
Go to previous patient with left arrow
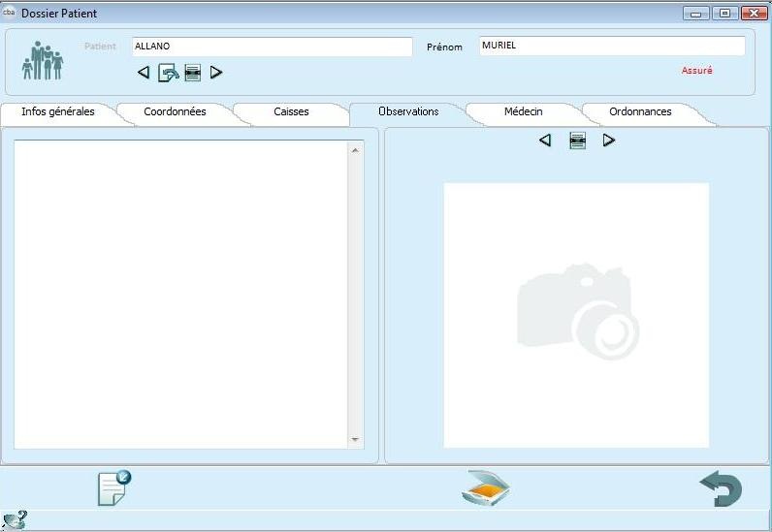tap(144, 73)
